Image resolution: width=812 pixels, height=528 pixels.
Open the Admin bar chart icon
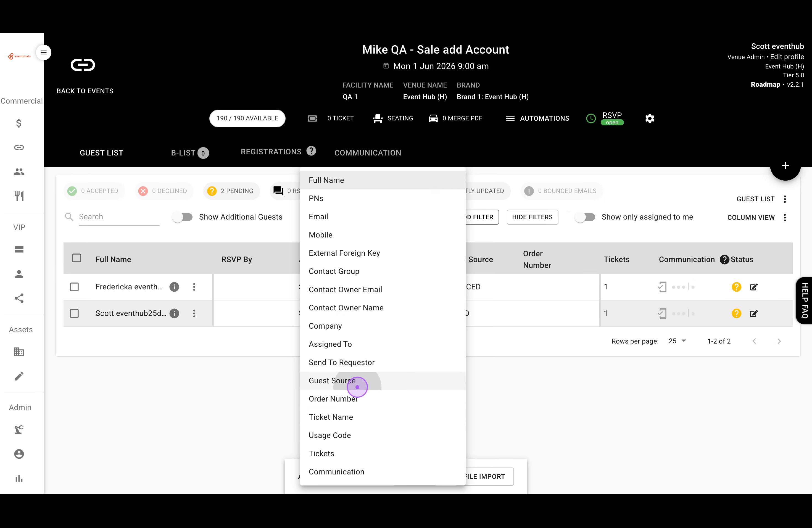(19, 479)
